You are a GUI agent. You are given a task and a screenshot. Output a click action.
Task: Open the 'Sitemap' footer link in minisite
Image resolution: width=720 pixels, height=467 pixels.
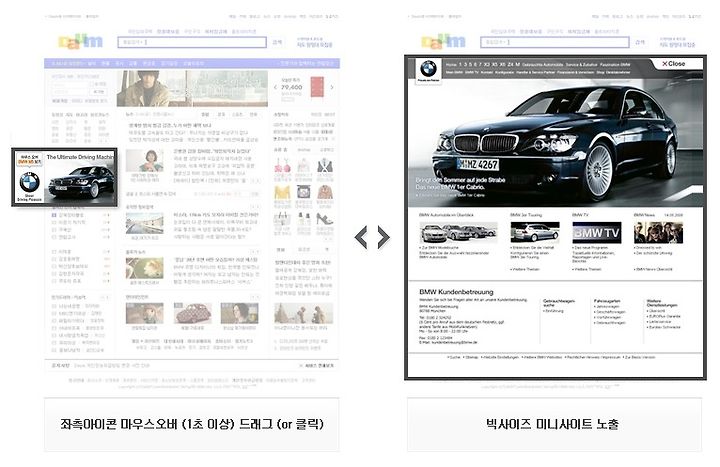point(472,357)
